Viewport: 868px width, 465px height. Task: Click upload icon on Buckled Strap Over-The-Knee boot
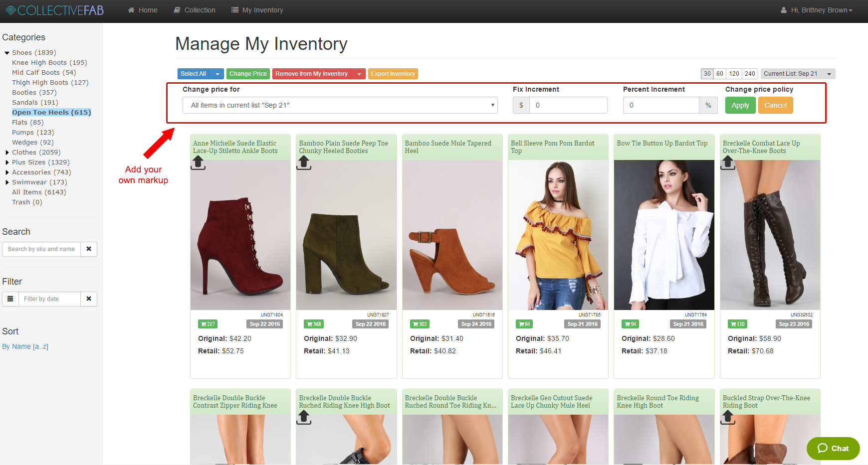(x=728, y=417)
